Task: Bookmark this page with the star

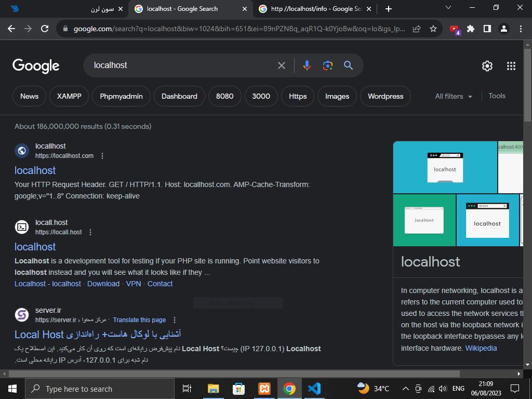Action: coord(433,29)
